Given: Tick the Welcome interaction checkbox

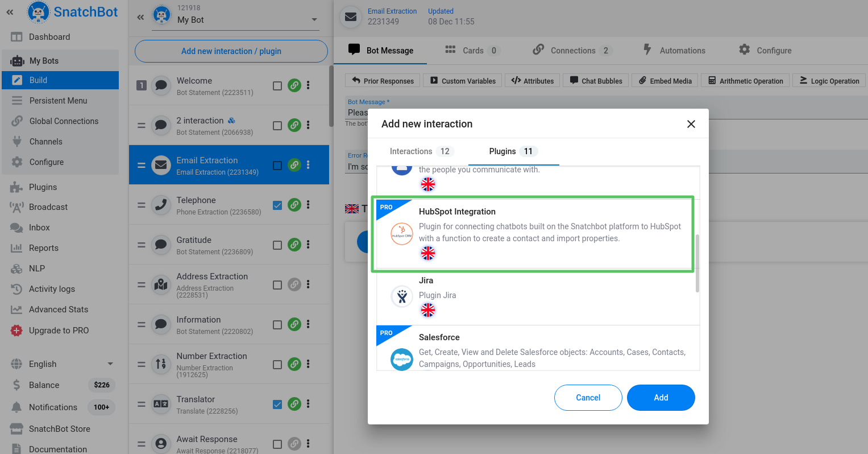Looking at the screenshot, I should [277, 86].
